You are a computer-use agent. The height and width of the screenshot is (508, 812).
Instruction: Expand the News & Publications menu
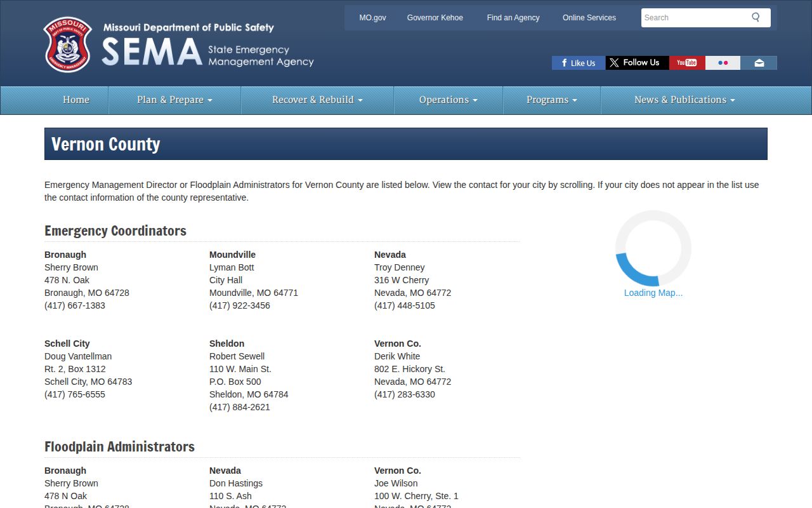pos(684,100)
